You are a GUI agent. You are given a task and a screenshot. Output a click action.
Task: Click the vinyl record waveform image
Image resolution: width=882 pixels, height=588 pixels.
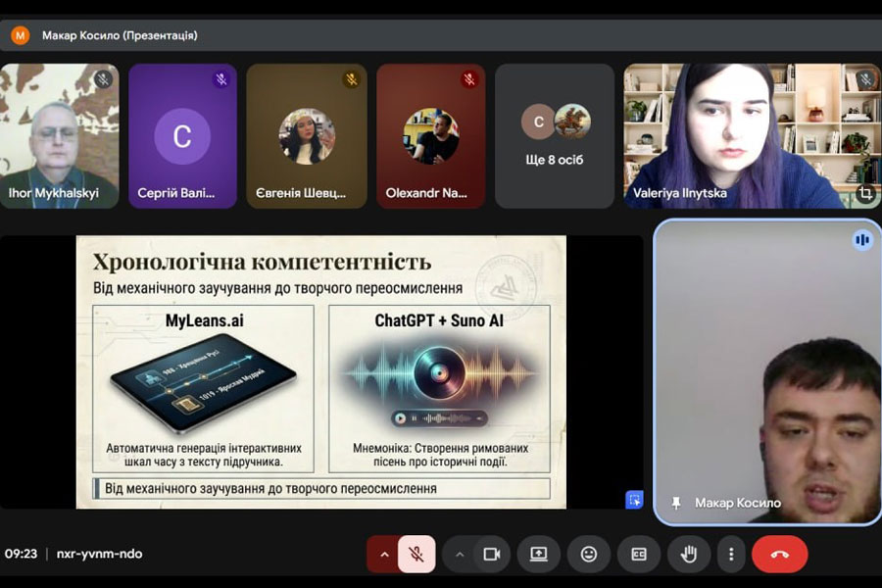439,371
